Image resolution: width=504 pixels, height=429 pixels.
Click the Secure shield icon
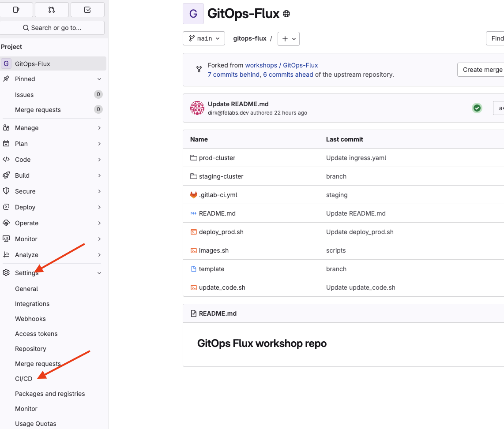(x=6, y=191)
